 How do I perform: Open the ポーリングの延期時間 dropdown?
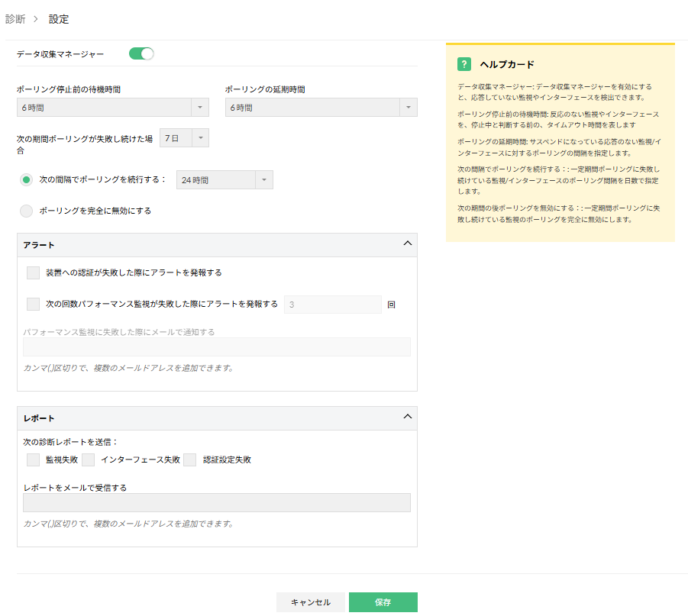click(409, 108)
